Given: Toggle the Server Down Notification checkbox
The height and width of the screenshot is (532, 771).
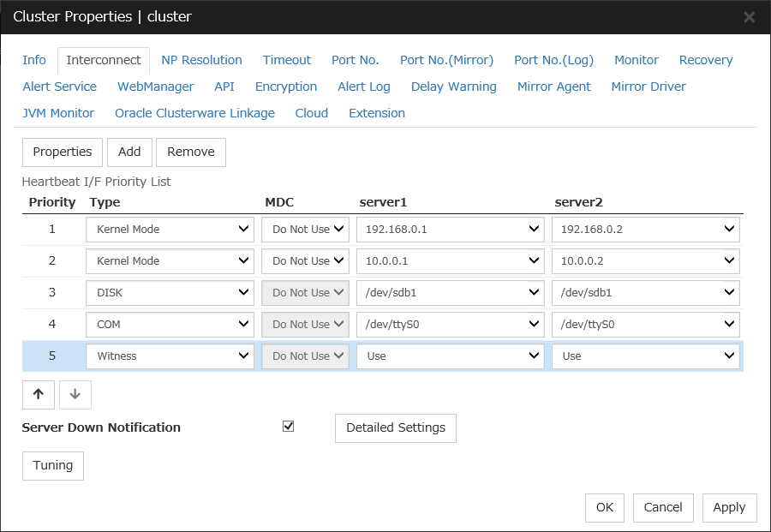Looking at the screenshot, I should click(x=289, y=427).
